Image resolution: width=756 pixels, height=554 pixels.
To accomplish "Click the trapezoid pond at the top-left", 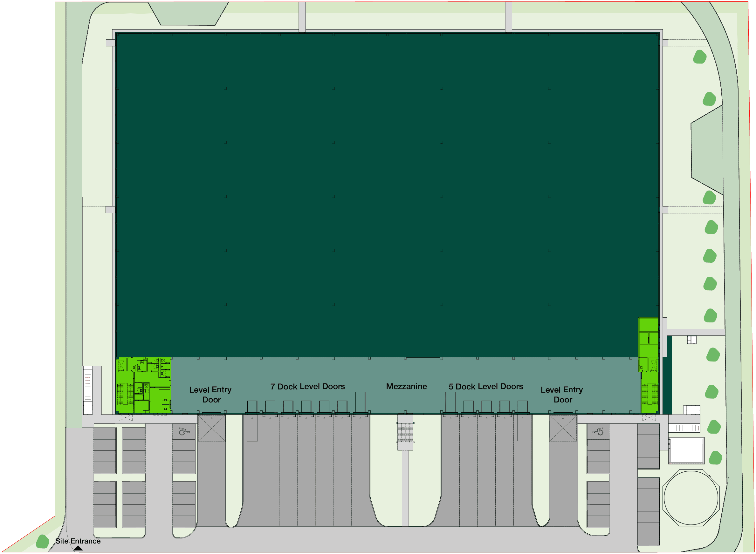I will (x=189, y=13).
